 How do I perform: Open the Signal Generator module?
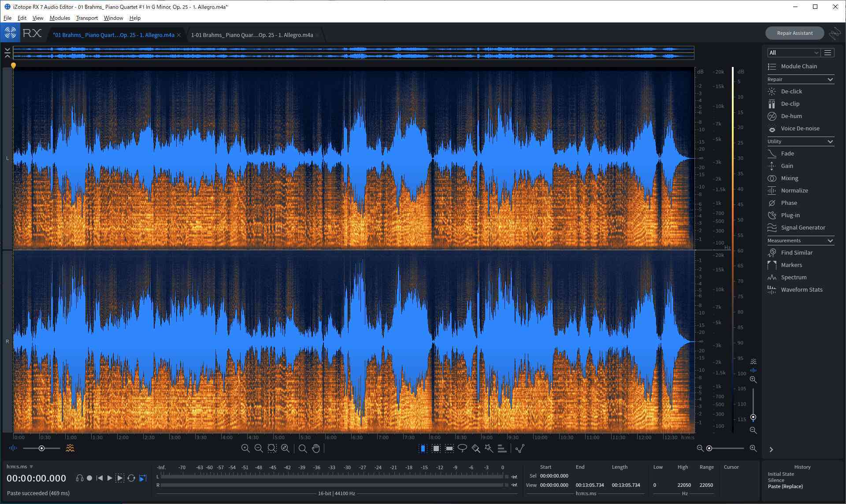click(x=802, y=227)
